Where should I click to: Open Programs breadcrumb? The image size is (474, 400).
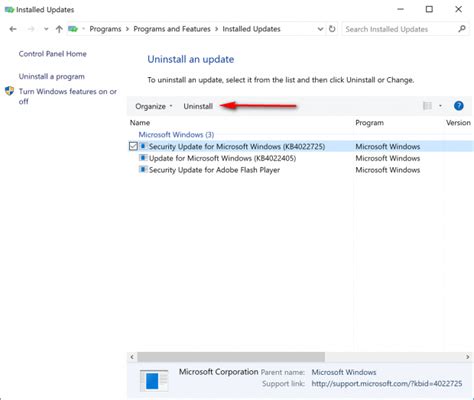105,29
